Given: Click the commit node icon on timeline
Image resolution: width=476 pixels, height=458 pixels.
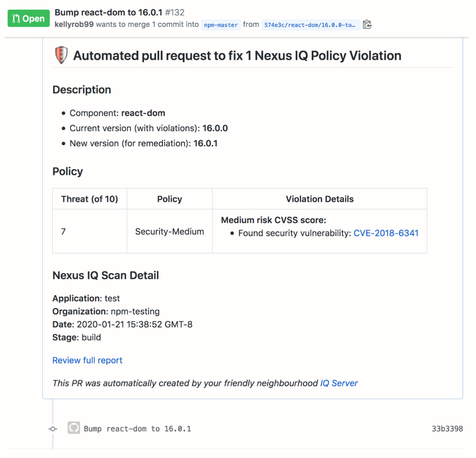Looking at the screenshot, I should 53,429.
